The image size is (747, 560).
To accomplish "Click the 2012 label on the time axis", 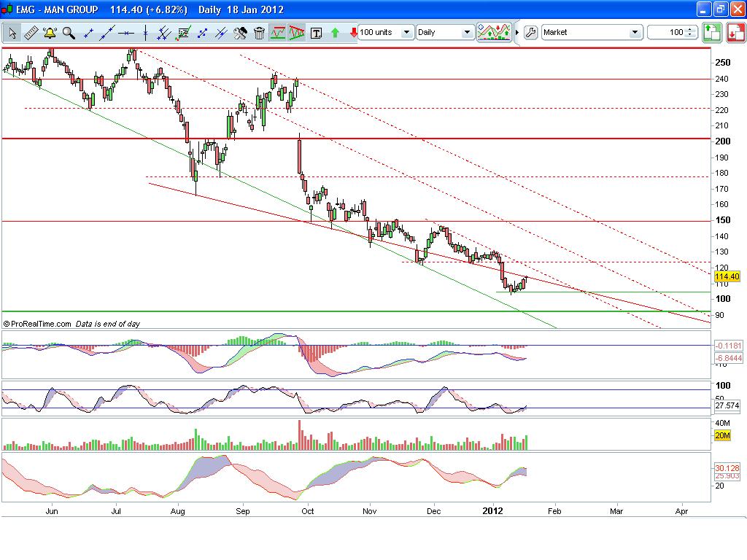I will coord(492,511).
